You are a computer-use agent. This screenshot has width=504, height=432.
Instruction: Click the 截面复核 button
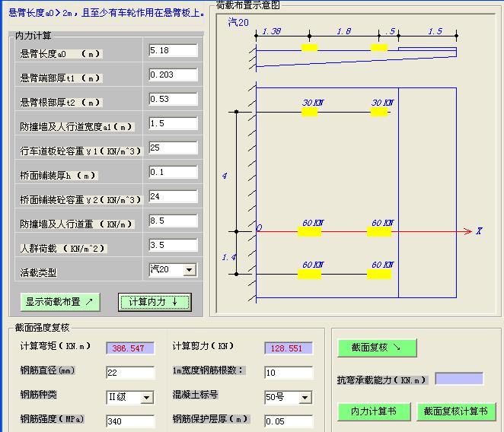[377, 348]
